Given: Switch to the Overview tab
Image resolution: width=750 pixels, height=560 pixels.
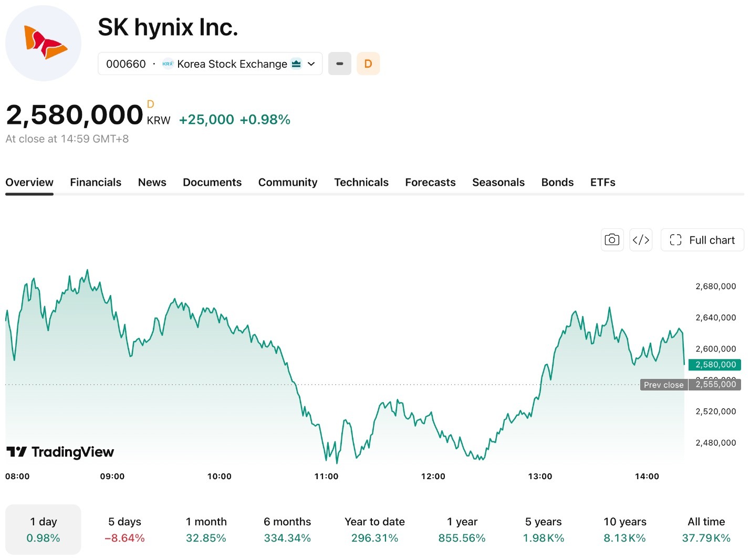Looking at the screenshot, I should (29, 182).
